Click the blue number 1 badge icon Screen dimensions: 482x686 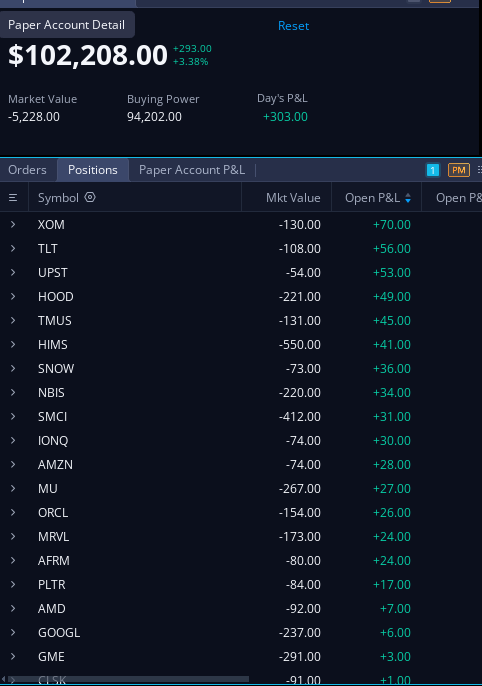(x=433, y=170)
